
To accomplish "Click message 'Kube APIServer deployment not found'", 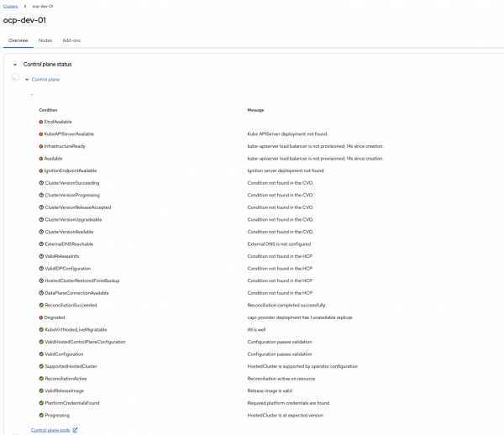I will (287, 134).
